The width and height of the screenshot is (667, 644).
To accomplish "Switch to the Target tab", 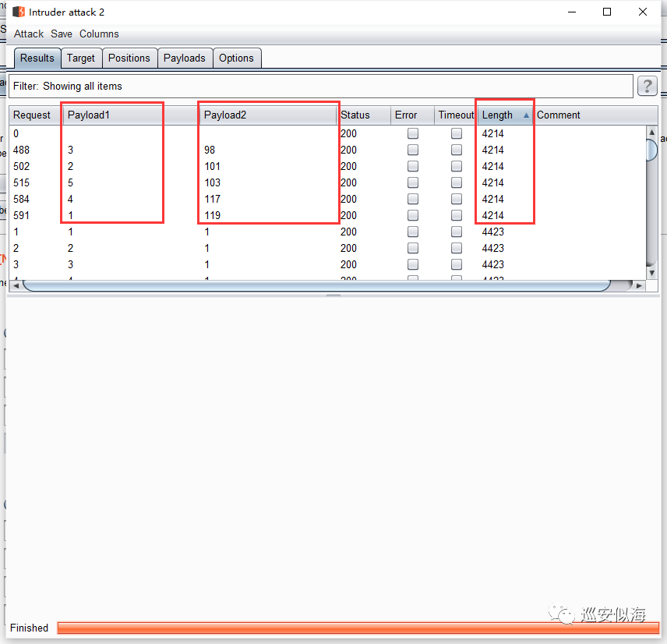I will (81, 58).
